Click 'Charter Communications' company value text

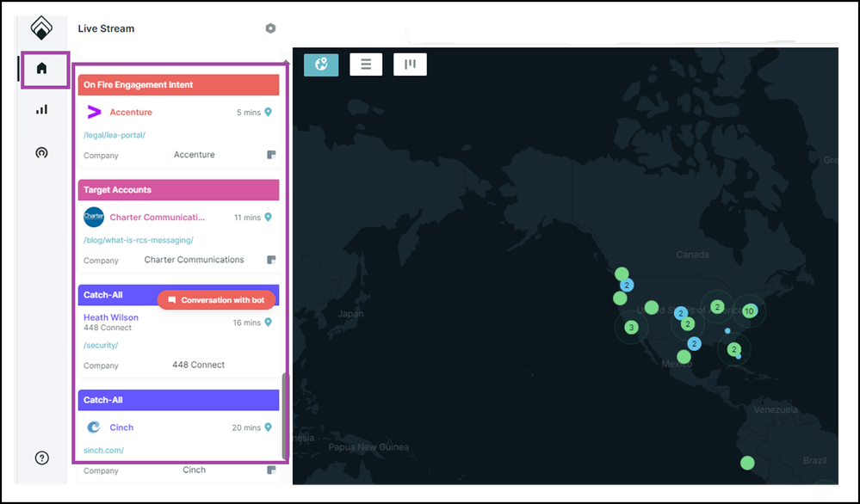pos(195,260)
